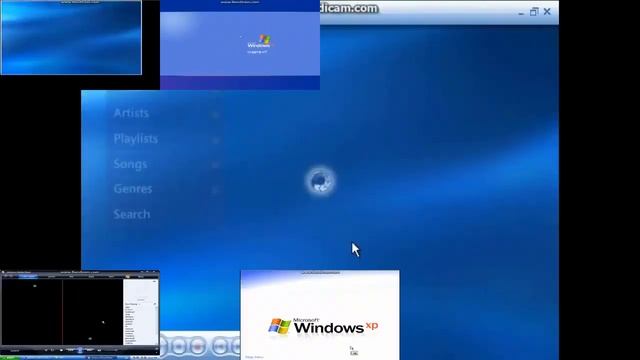640x360 pixels.
Task: Expand the arrow beside Songs
Action: tap(216, 165)
